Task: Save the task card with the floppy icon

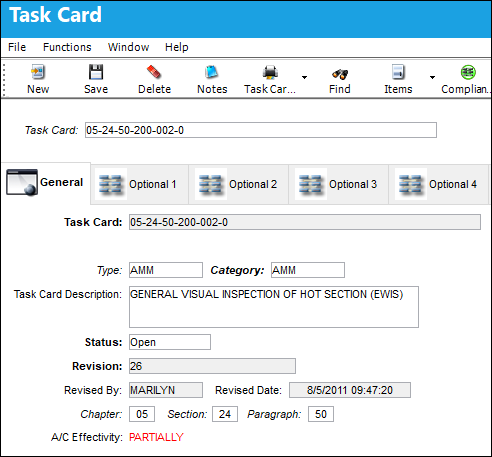Action: click(x=96, y=72)
